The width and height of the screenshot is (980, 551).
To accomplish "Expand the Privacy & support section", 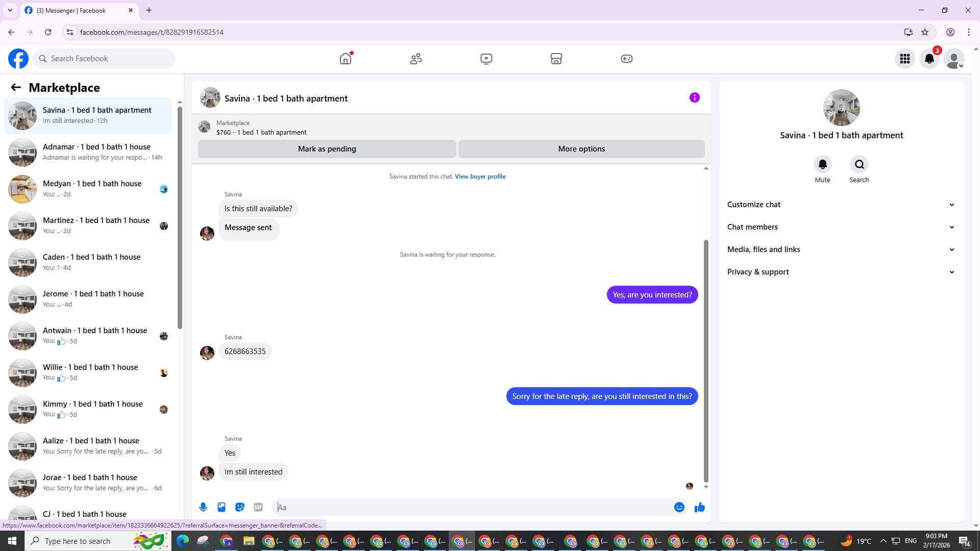I will tap(841, 272).
